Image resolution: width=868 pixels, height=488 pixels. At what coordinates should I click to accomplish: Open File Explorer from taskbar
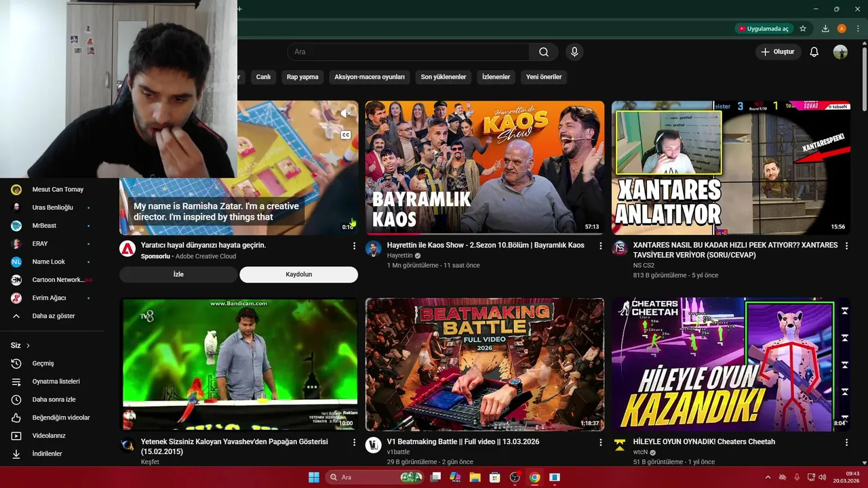point(475,477)
